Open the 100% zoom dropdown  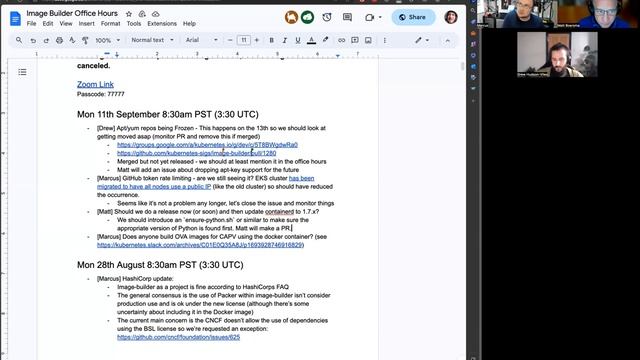(108, 40)
